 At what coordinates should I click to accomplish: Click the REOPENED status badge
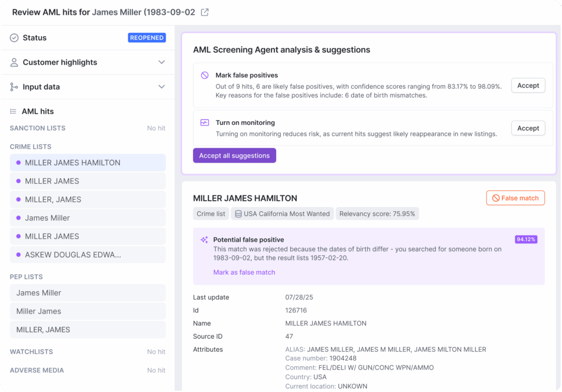147,38
